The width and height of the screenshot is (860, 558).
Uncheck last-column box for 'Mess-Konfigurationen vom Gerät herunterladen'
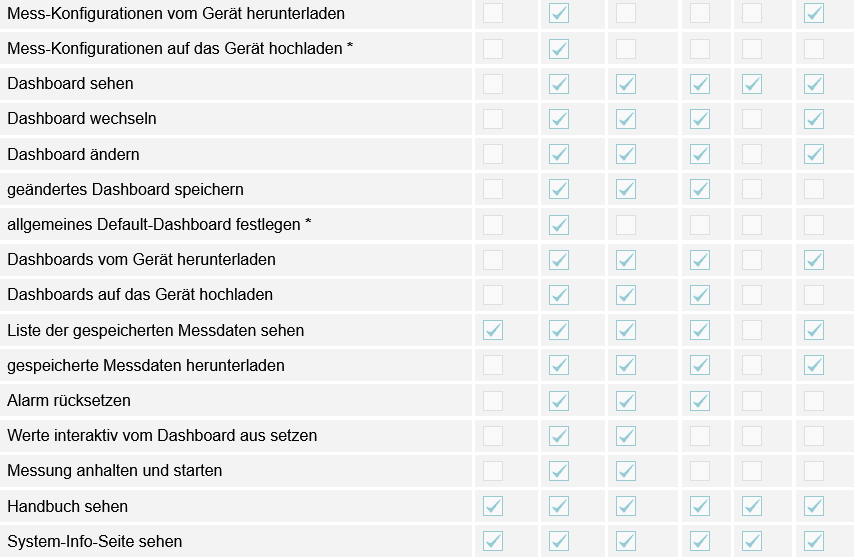click(x=814, y=13)
